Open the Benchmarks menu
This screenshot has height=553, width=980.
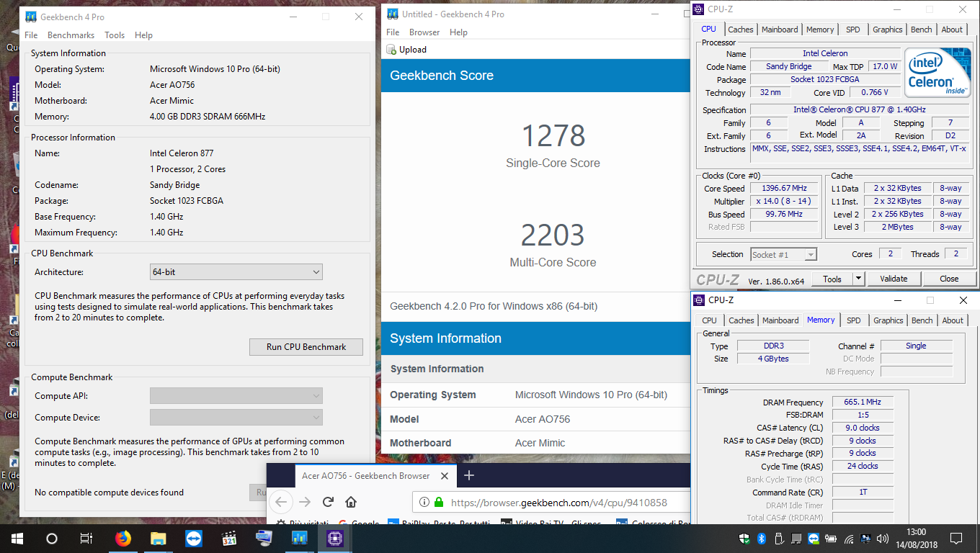coord(71,35)
